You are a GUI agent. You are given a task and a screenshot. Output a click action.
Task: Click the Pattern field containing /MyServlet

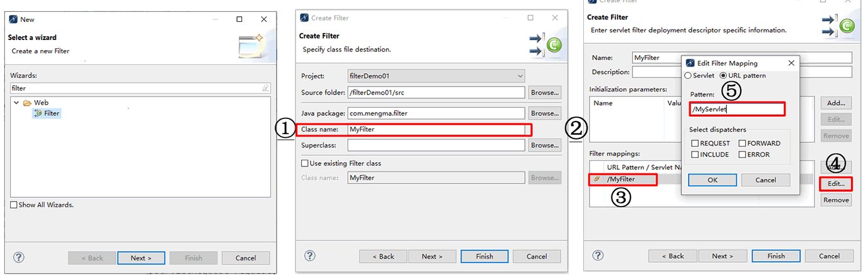tap(736, 109)
